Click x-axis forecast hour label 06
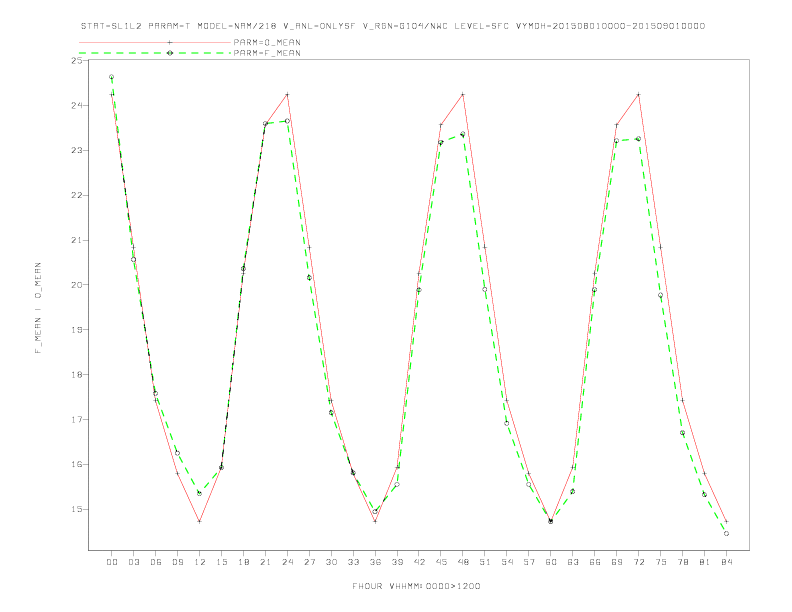This screenshot has height=612, width=792. (x=156, y=562)
